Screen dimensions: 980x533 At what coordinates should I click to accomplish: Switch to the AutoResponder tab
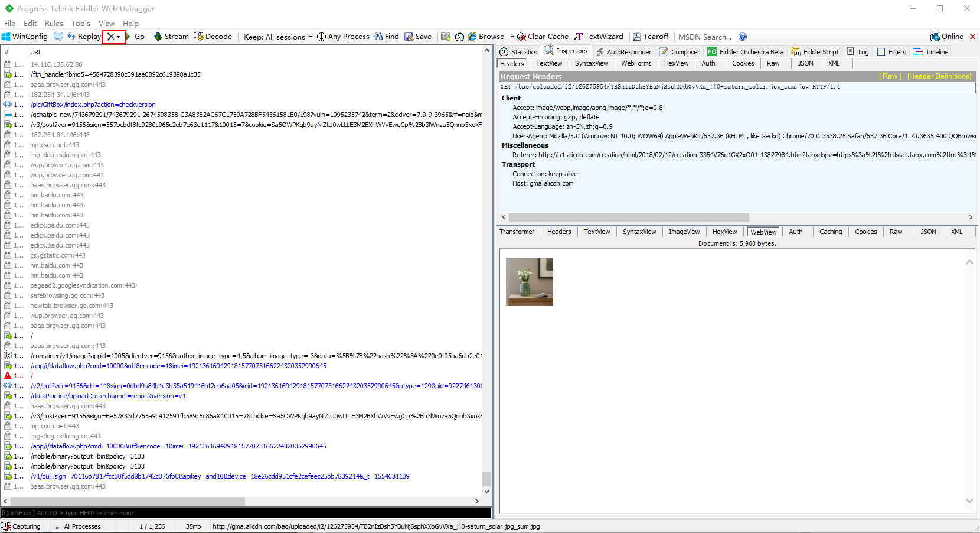pyautogui.click(x=623, y=52)
